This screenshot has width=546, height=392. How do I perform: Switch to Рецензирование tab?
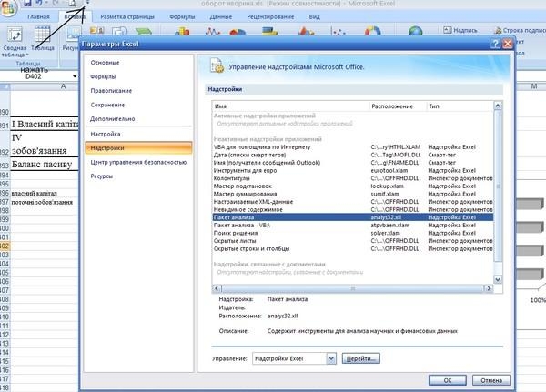tap(270, 16)
